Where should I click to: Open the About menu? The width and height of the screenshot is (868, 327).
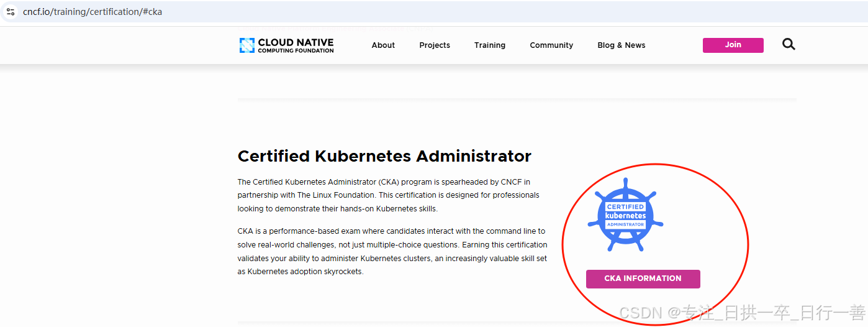coord(383,45)
